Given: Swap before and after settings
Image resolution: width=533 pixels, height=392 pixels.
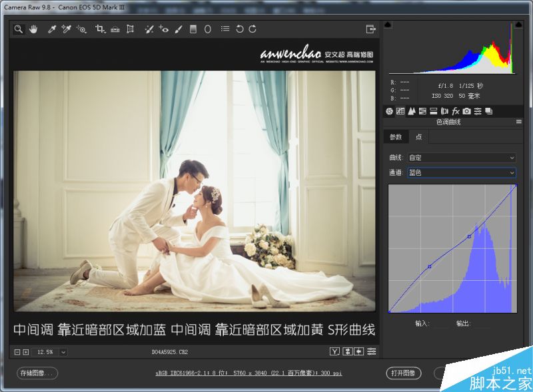Looking at the screenshot, I should tap(347, 351).
